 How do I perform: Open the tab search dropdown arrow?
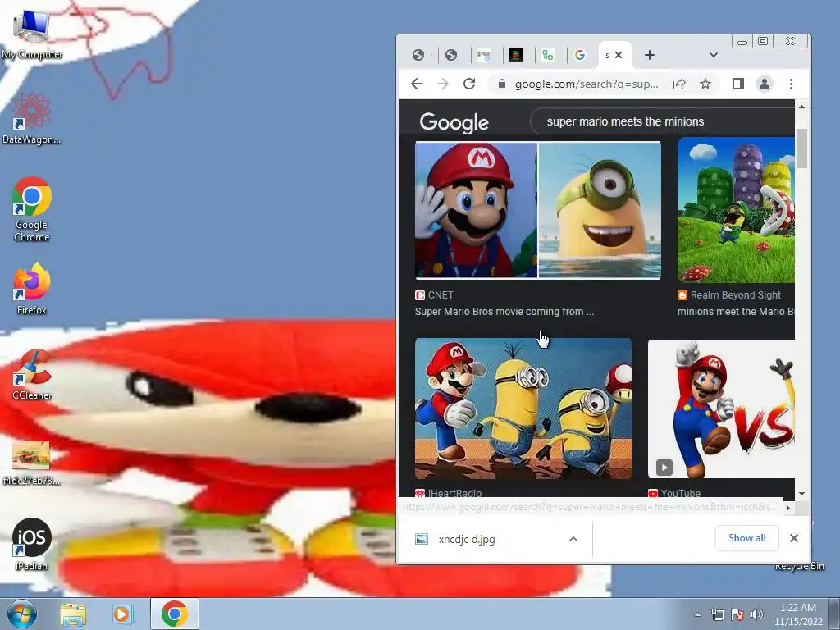pyautogui.click(x=713, y=55)
